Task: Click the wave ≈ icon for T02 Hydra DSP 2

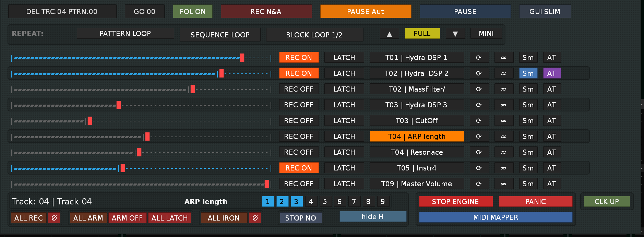Action: 504,73
